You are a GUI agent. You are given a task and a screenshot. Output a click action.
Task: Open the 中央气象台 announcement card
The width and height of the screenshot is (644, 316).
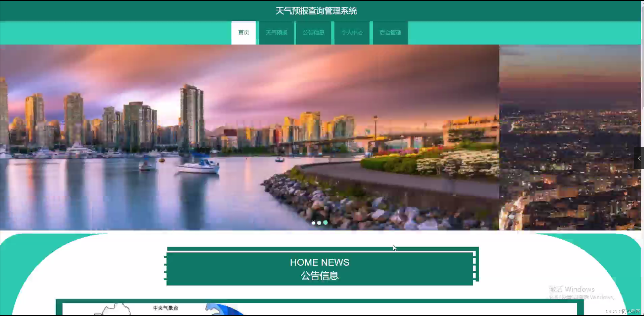166,308
